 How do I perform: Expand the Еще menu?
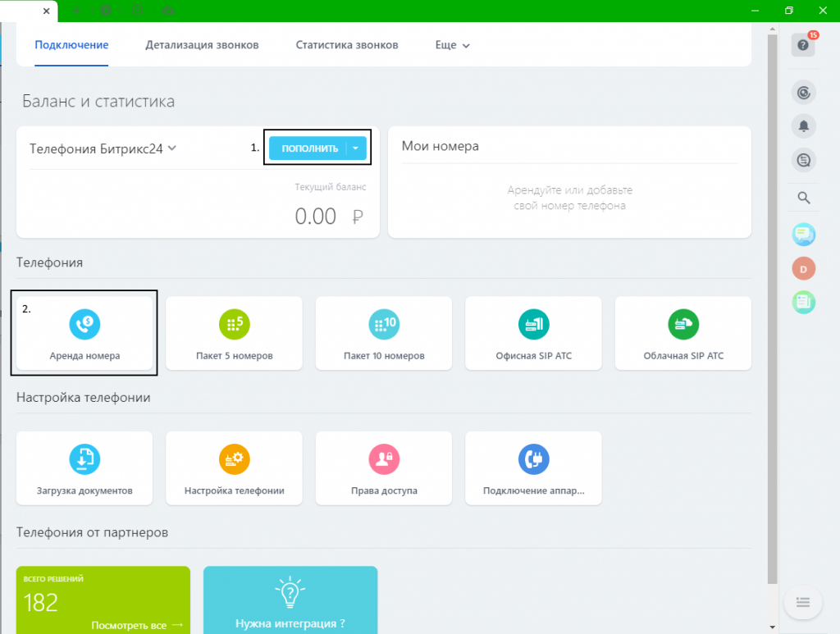[452, 45]
